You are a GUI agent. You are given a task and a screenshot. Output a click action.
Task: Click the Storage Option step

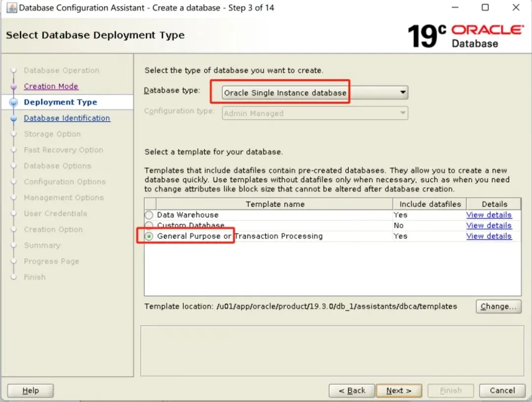(x=52, y=134)
